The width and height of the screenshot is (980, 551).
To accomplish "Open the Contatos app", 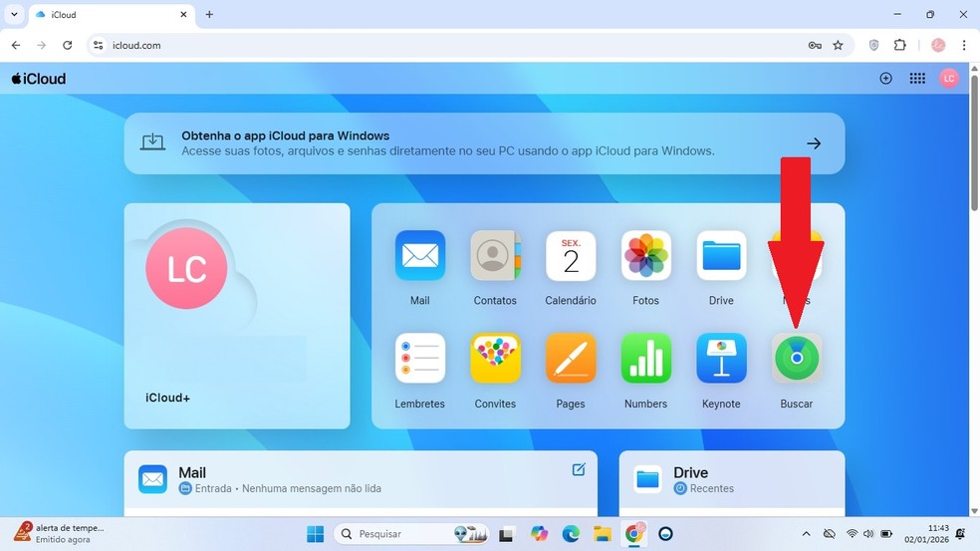I will 495,256.
